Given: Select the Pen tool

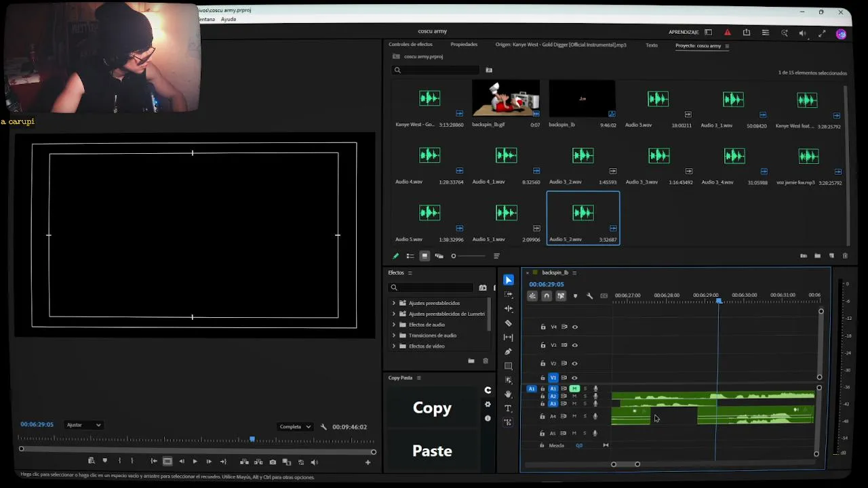Looking at the screenshot, I should [509, 352].
